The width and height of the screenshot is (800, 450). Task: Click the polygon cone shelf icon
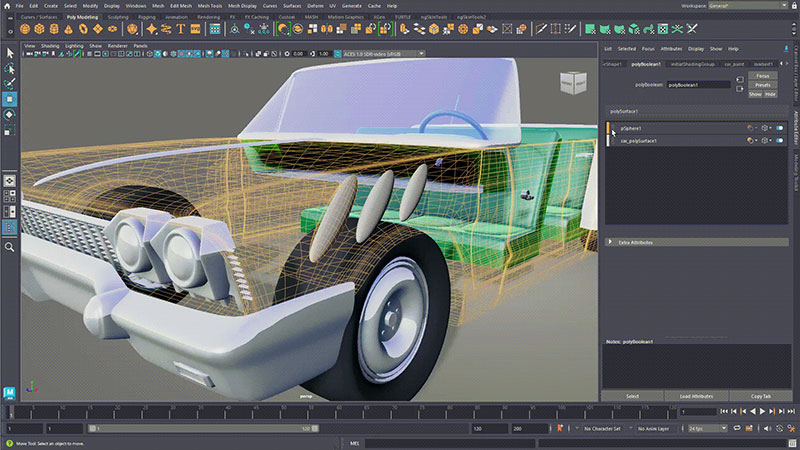tap(68, 29)
